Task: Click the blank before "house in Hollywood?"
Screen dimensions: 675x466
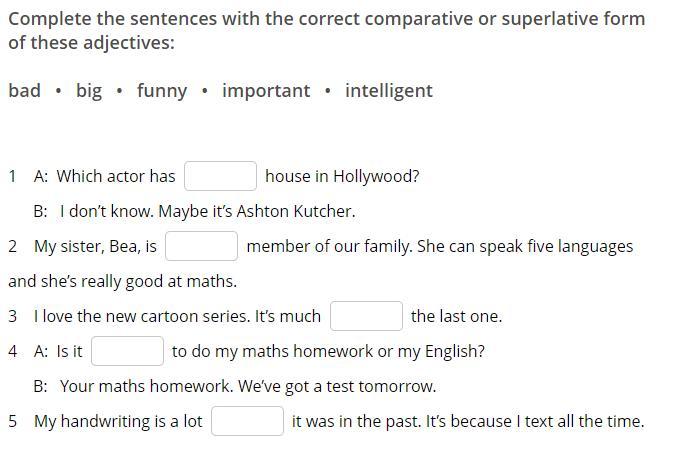Action: click(x=221, y=176)
